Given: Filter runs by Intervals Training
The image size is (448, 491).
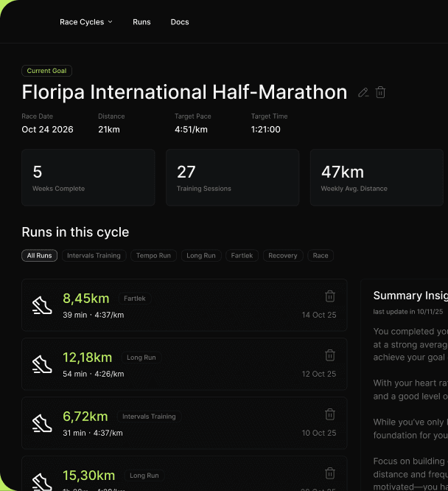Looking at the screenshot, I should [94, 256].
